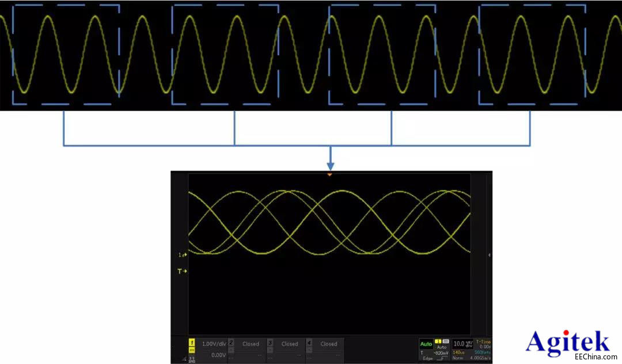
Task: Click the 140us memory time readout
Action: click(x=458, y=352)
